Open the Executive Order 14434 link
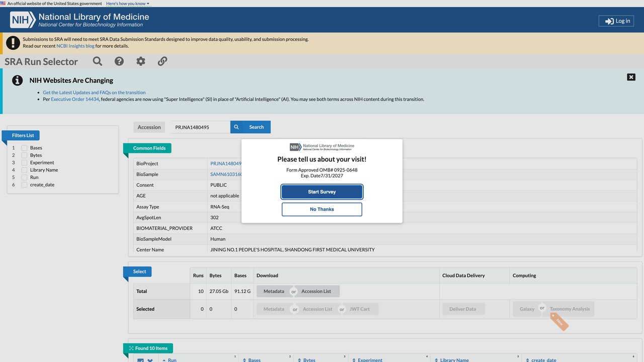The width and height of the screenshot is (644, 362). coord(75,99)
